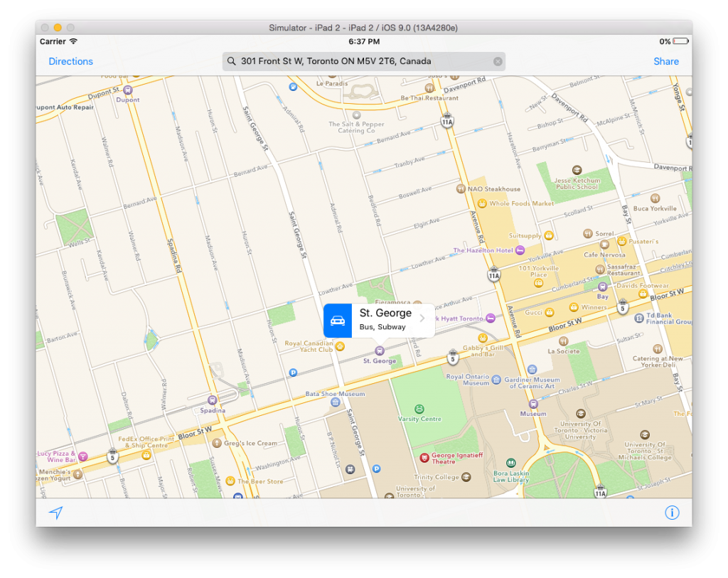Tap Gucci store pin

click(x=550, y=312)
